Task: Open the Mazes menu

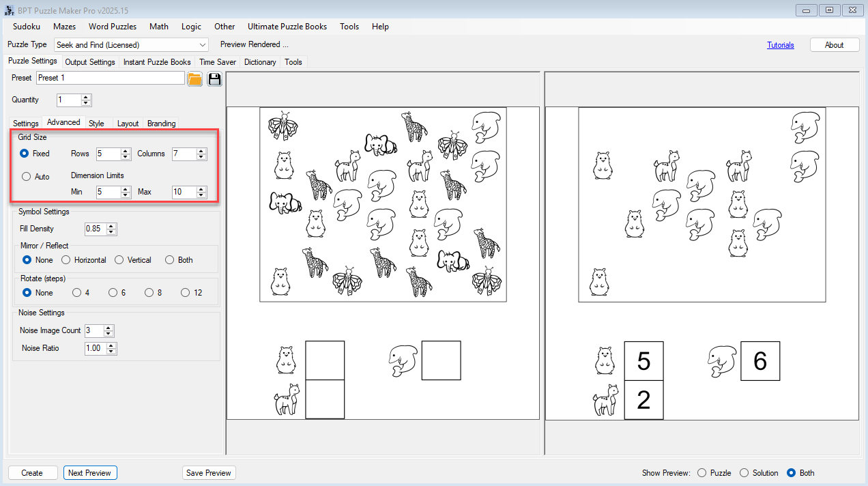Action: (64, 27)
